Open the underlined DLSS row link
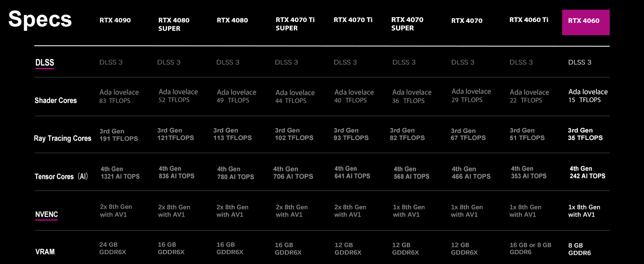Image resolution: width=644 pixels, height=264 pixels. pyautogui.click(x=45, y=63)
